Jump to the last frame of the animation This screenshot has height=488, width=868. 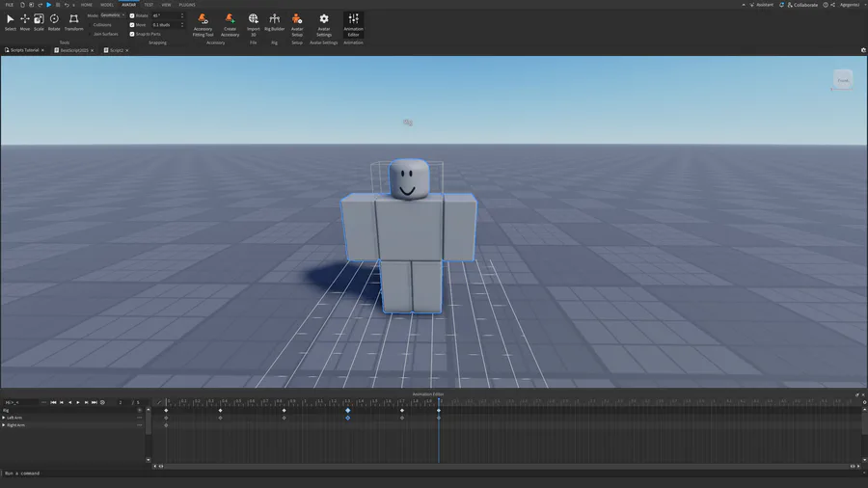[x=95, y=402]
